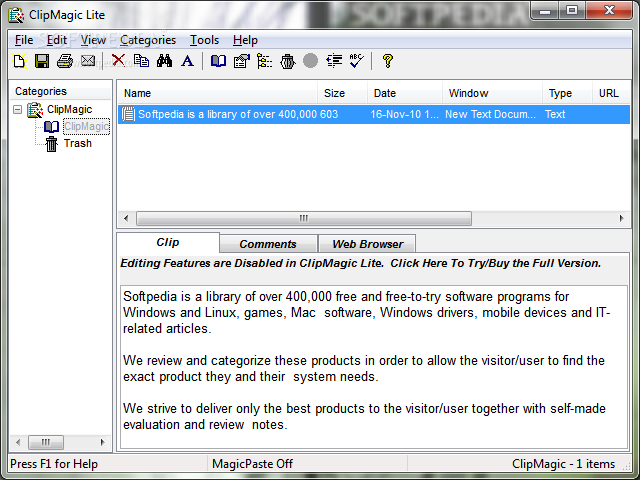The height and width of the screenshot is (480, 640).
Task: Click the 'New Text Docum...' window cell
Action: point(490,114)
